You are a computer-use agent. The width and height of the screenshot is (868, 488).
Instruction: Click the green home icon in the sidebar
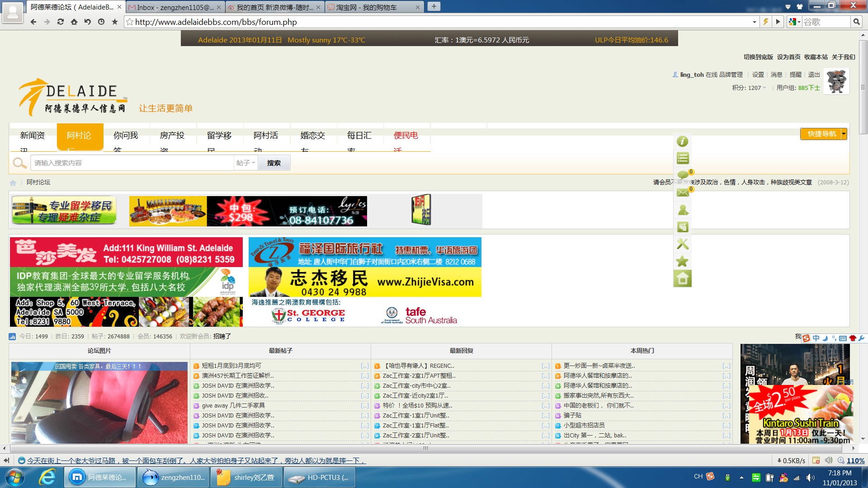click(682, 279)
